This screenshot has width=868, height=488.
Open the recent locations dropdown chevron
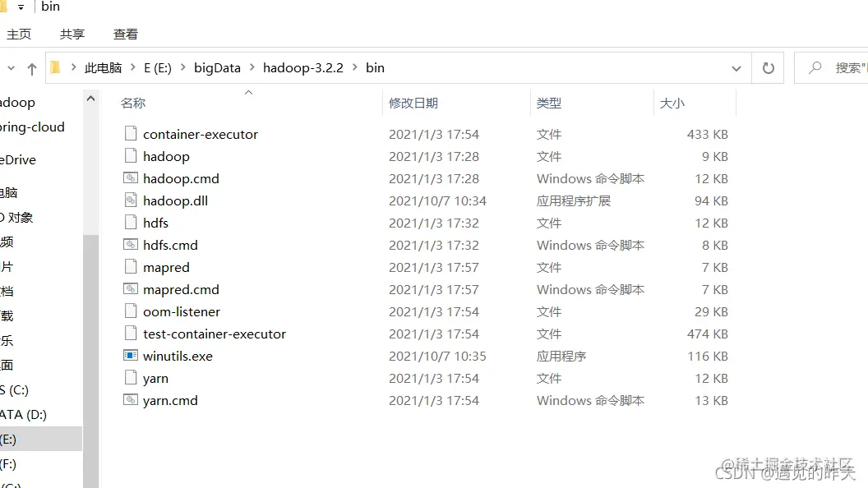11,68
